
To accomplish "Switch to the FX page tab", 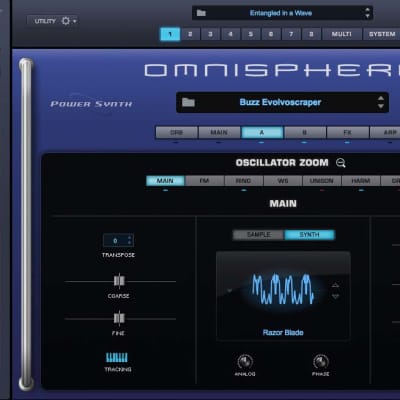I will 347,132.
